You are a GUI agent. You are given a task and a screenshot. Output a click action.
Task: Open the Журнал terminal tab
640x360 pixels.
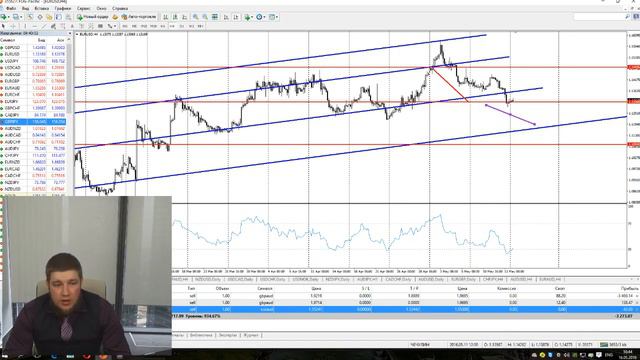(251, 335)
